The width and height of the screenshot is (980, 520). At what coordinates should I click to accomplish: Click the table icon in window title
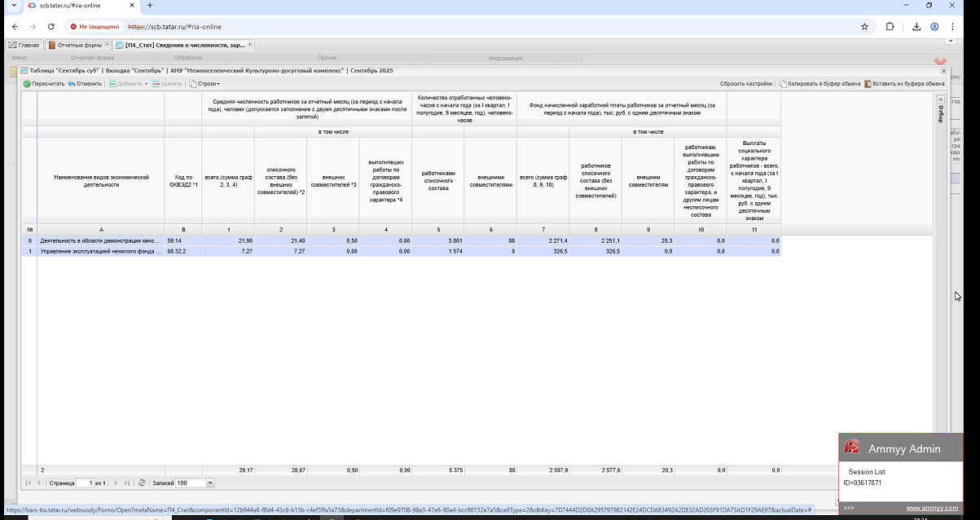[24, 71]
